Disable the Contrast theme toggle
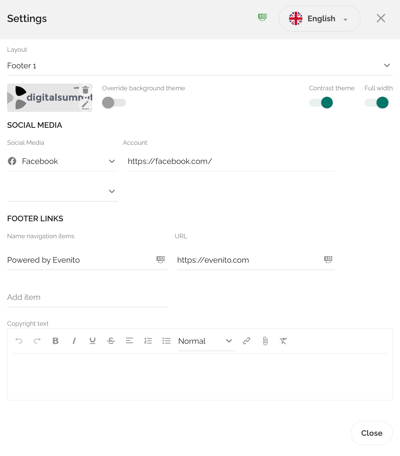The image size is (400, 456). pyautogui.click(x=321, y=103)
